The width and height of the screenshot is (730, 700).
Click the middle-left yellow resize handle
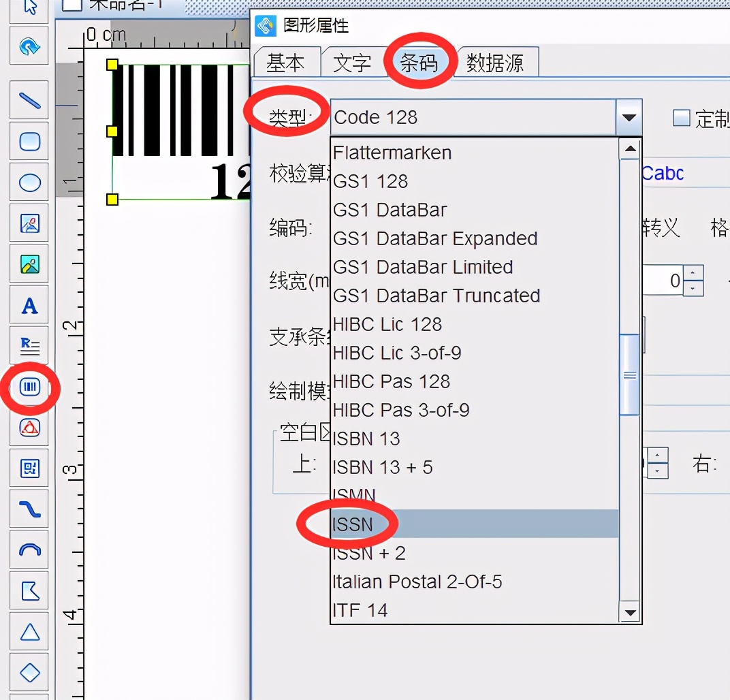[x=112, y=131]
